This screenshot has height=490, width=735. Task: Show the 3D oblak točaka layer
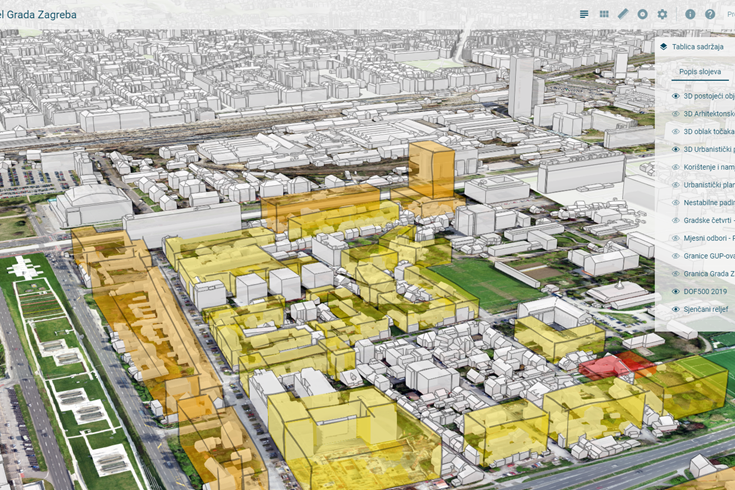(675, 132)
